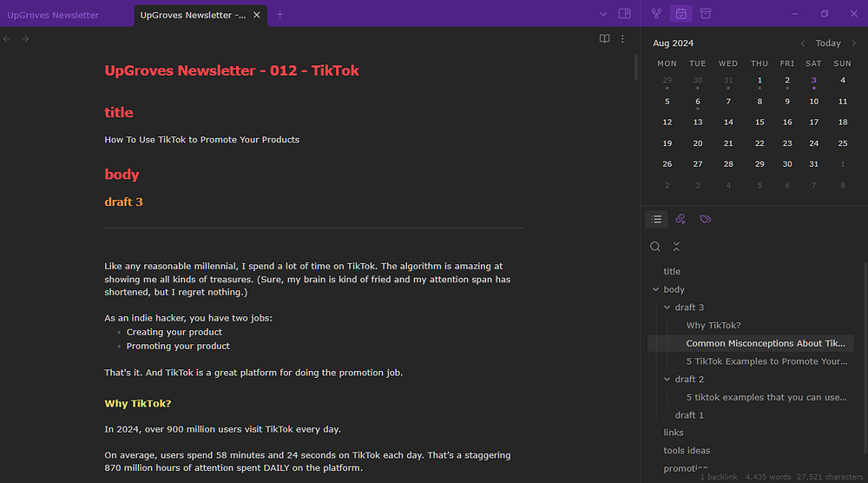
Task: Go to previous month in calendar
Action: click(803, 43)
